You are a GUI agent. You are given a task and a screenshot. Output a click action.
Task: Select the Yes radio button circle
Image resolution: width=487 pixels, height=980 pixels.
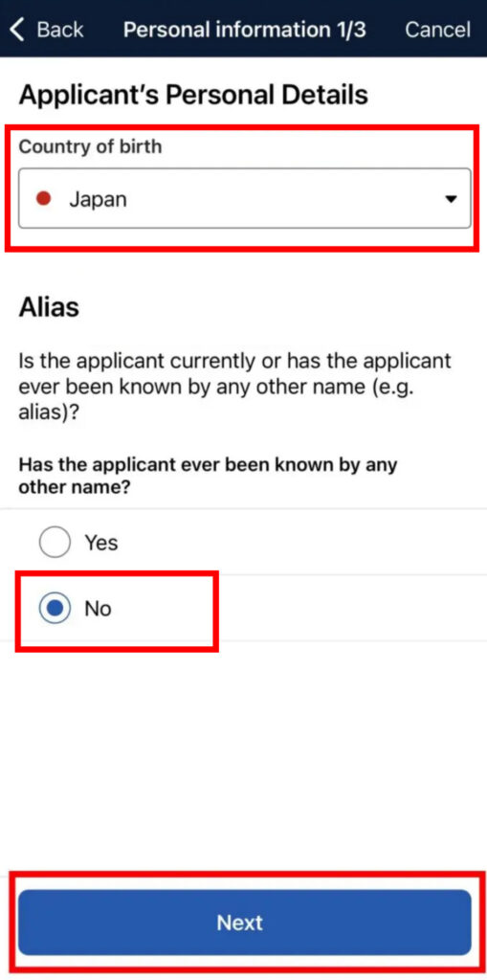tap(55, 542)
